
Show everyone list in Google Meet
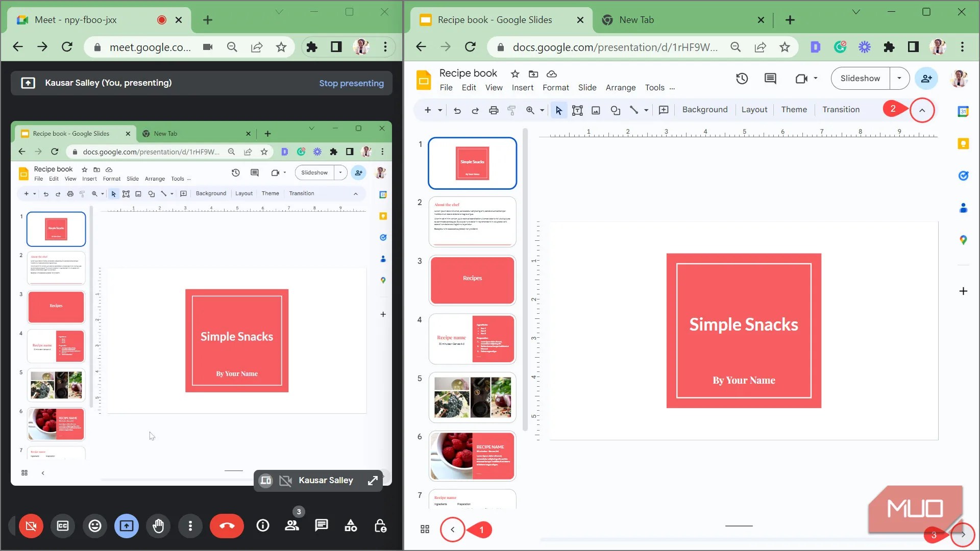point(292,526)
